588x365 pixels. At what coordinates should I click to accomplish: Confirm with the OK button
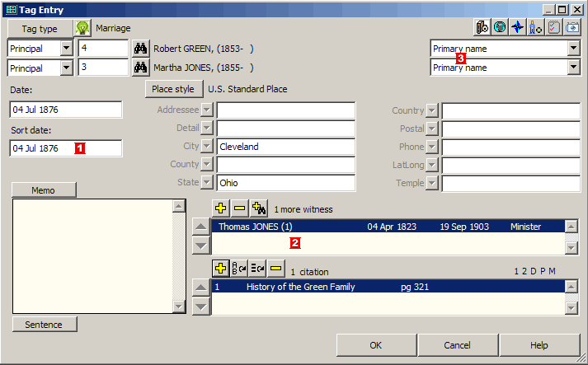point(376,345)
